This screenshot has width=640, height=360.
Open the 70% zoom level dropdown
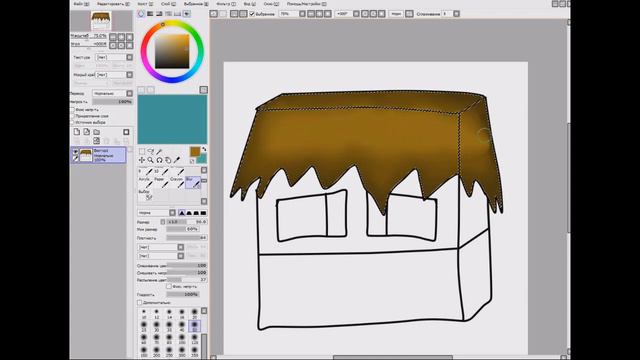302,14
